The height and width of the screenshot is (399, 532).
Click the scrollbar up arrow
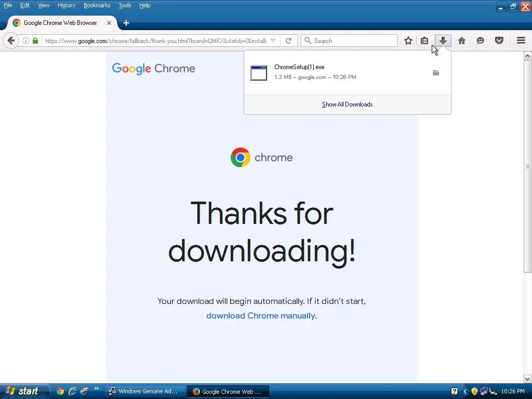[x=528, y=56]
